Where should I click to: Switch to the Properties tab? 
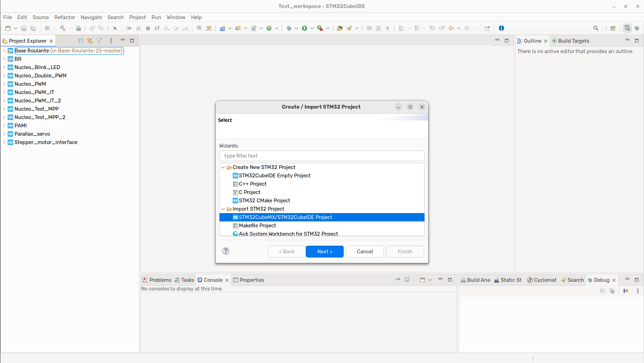pos(248,280)
